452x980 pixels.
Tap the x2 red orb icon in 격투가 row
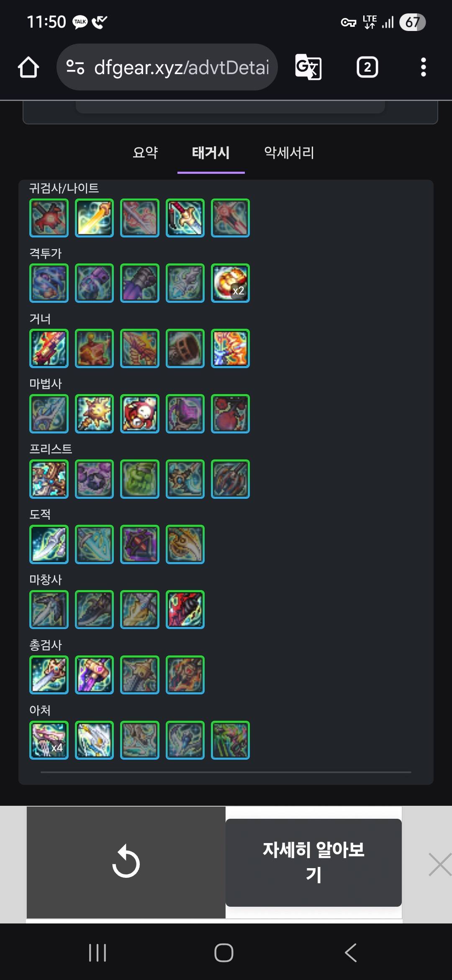click(230, 283)
